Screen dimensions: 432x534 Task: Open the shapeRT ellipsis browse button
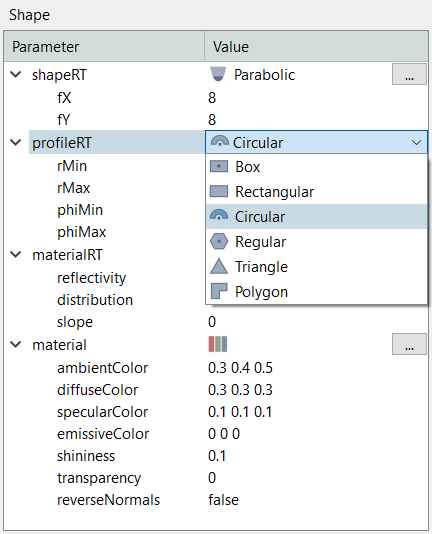tap(409, 74)
